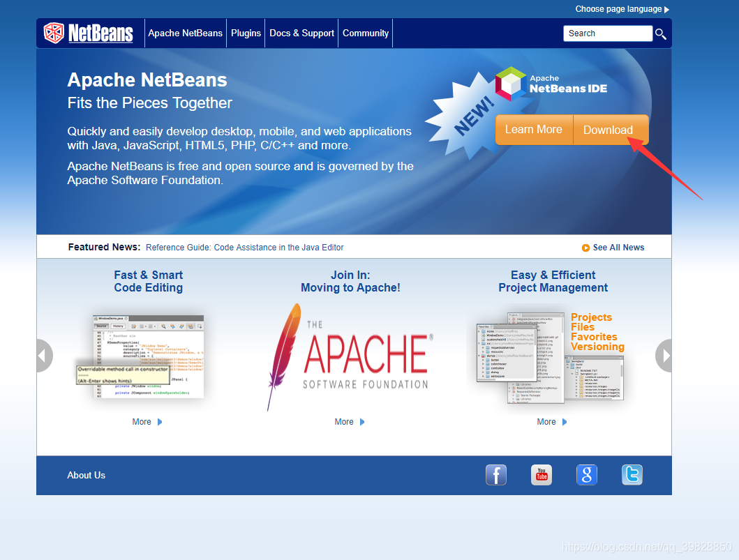Screen dimensions: 739x560
Task: Open the Google social icon
Action: [x=586, y=475]
